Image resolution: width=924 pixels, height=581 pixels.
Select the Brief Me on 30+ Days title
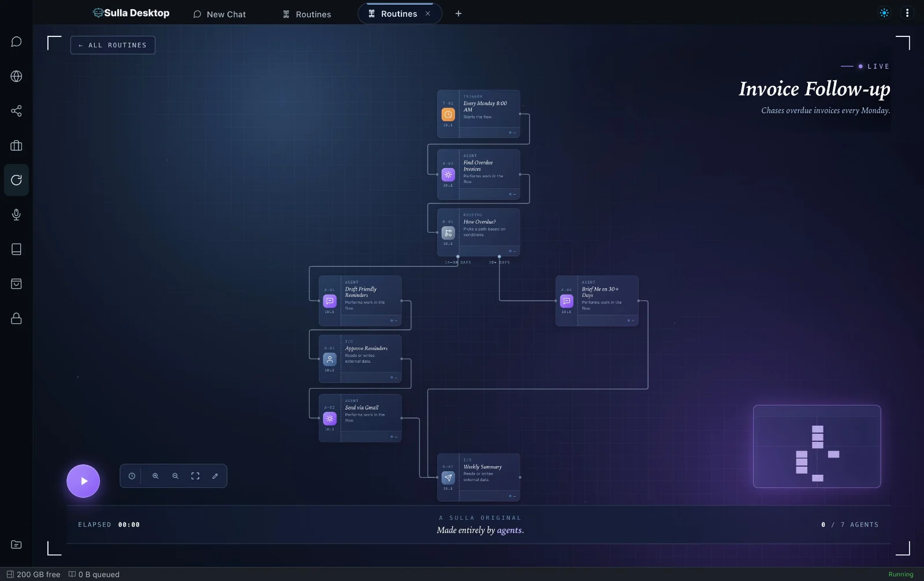(600, 292)
